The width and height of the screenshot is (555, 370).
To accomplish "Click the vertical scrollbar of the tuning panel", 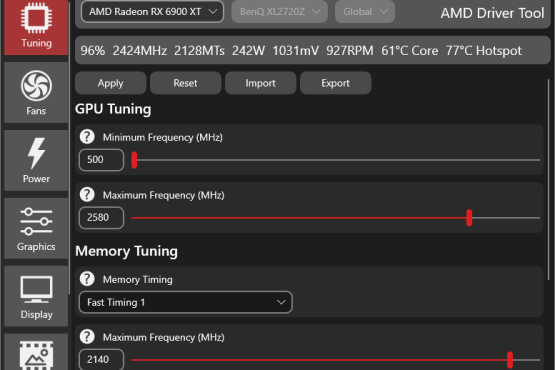I will point(549,180).
